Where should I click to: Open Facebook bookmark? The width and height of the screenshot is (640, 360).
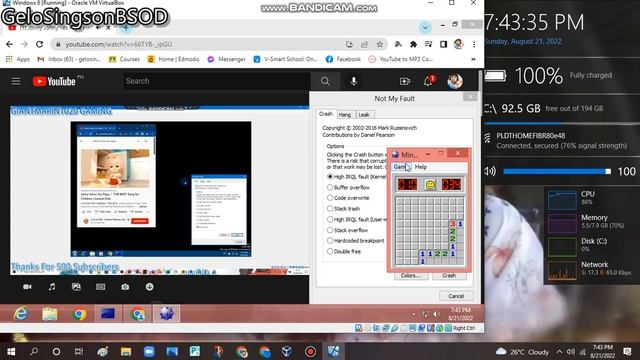click(x=344, y=59)
